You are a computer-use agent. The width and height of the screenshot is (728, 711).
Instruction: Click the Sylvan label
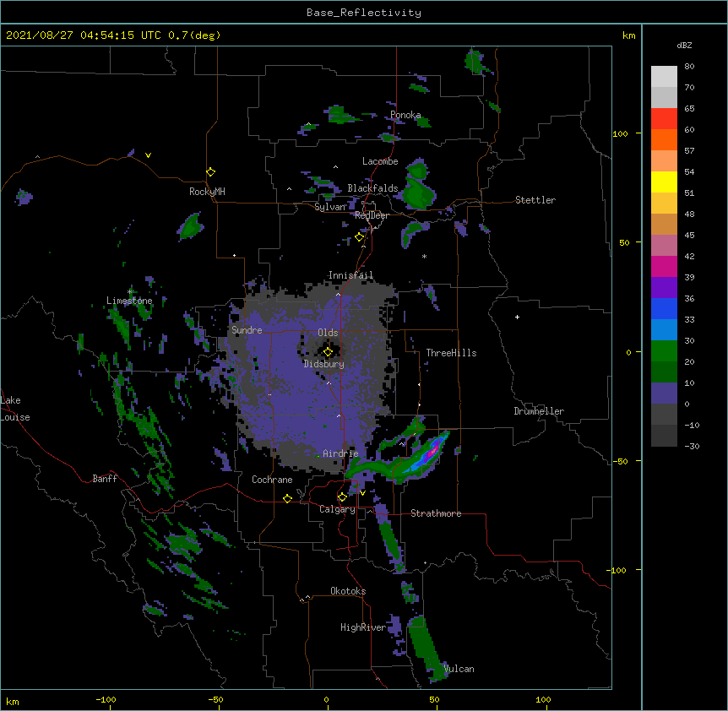coord(330,207)
